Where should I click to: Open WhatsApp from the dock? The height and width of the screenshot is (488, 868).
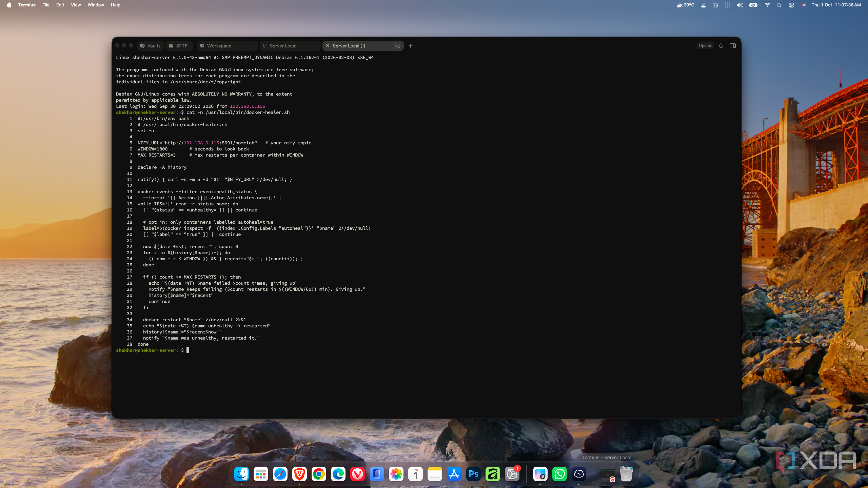pos(559,474)
